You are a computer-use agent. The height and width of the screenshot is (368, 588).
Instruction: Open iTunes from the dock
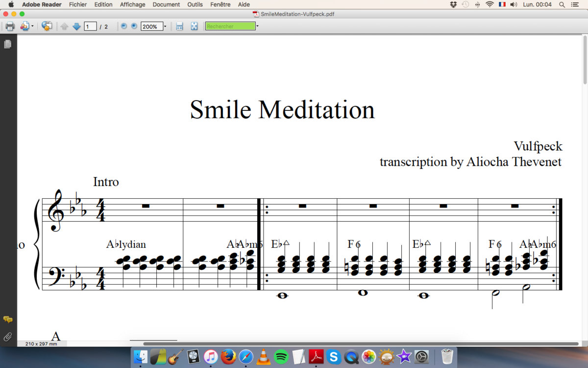pyautogui.click(x=211, y=357)
